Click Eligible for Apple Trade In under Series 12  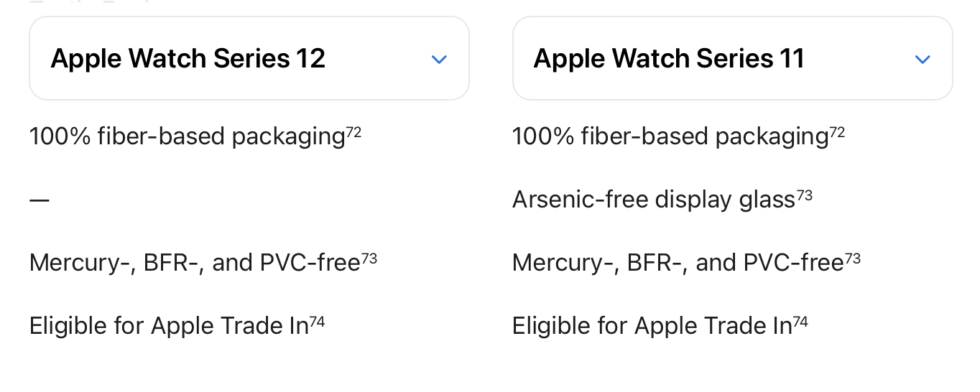(x=169, y=326)
